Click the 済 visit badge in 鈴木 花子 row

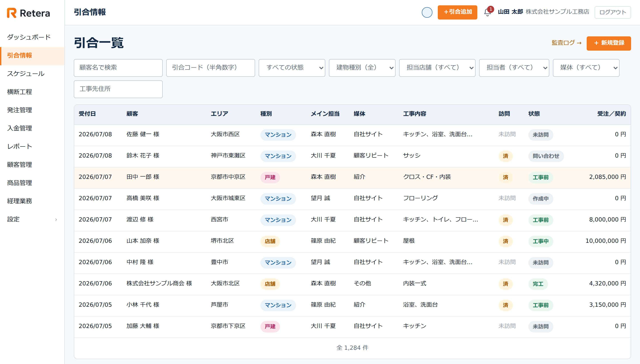[x=505, y=156]
